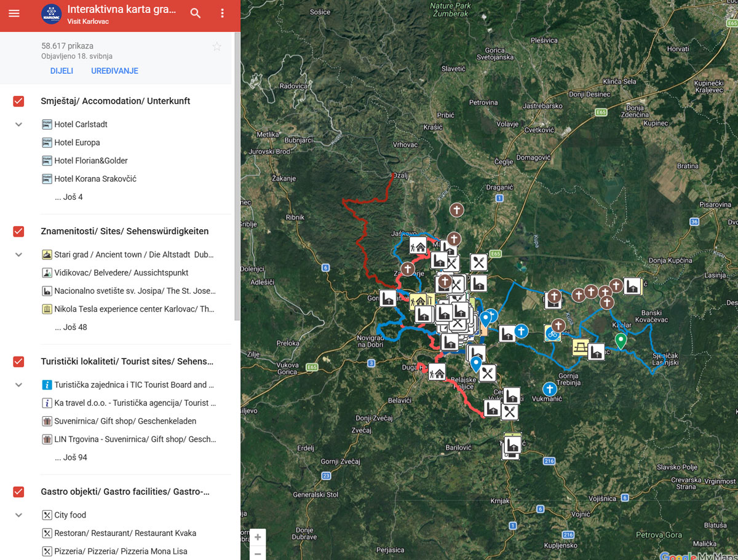Click the Vidikovac viewpoint icon in list
The width and height of the screenshot is (738, 560).
coord(47,272)
